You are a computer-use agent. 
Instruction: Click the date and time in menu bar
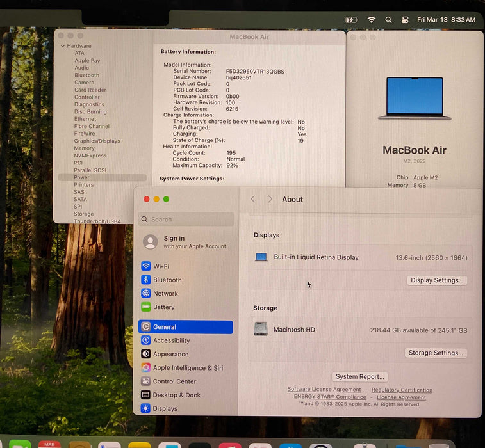446,20
